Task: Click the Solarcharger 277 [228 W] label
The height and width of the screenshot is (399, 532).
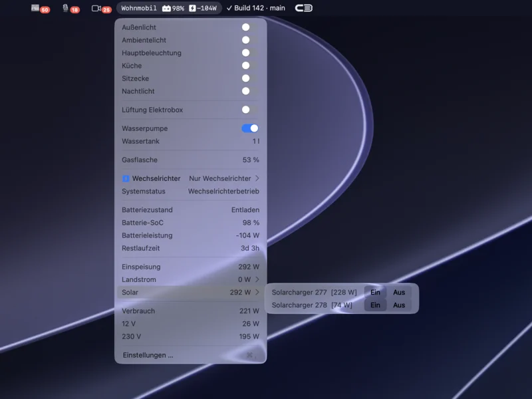Action: [x=314, y=292]
